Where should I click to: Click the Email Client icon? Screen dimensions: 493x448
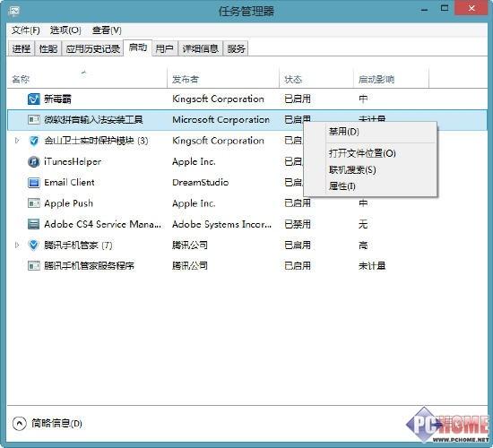pos(34,183)
